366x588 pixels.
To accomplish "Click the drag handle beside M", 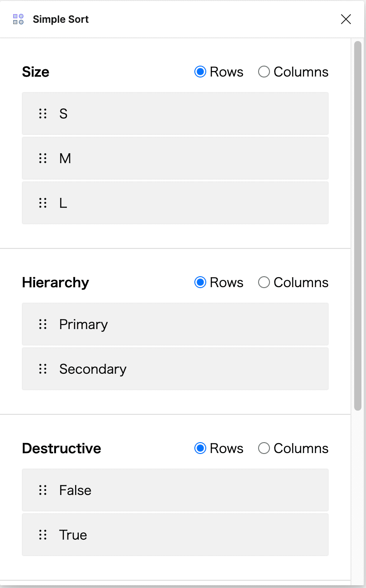I will coord(43,158).
